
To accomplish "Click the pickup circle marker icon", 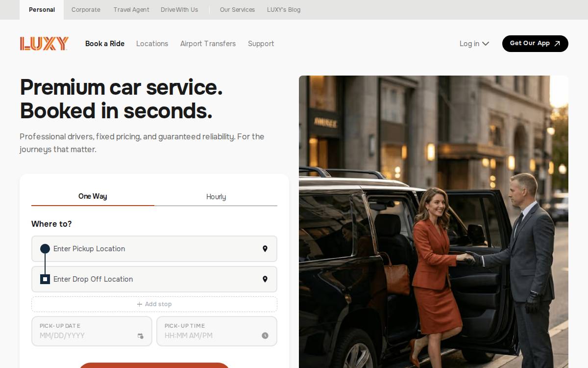I will point(45,249).
